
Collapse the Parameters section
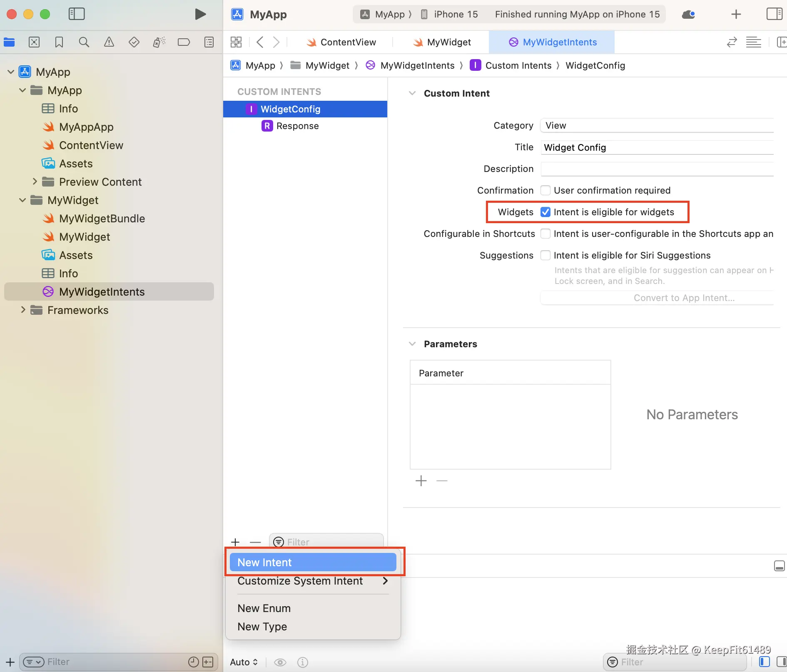tap(412, 344)
